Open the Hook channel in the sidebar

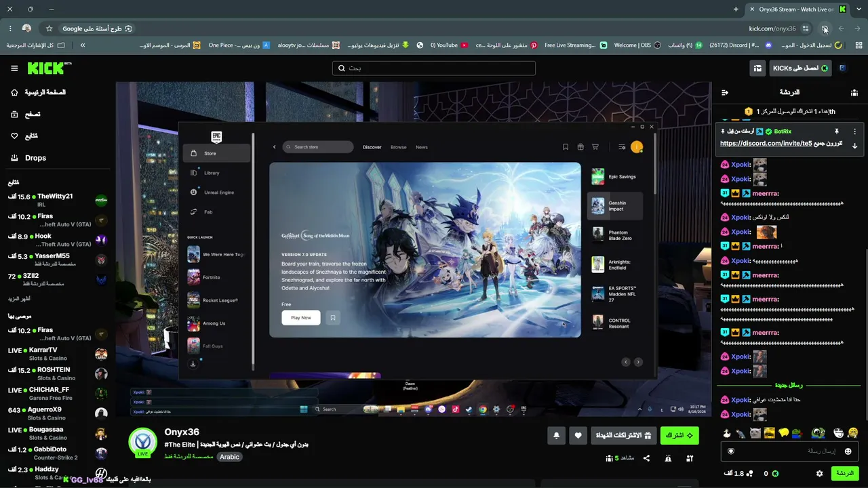tap(57, 240)
